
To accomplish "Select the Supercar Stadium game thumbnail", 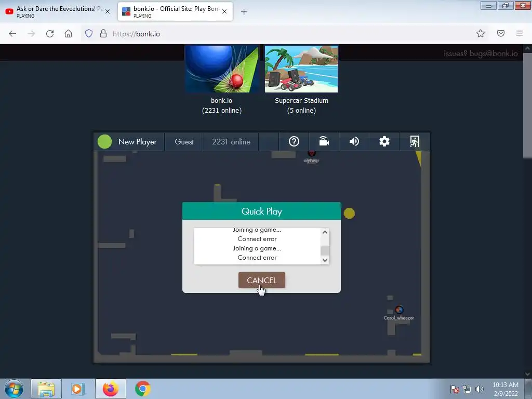I will pos(301,69).
